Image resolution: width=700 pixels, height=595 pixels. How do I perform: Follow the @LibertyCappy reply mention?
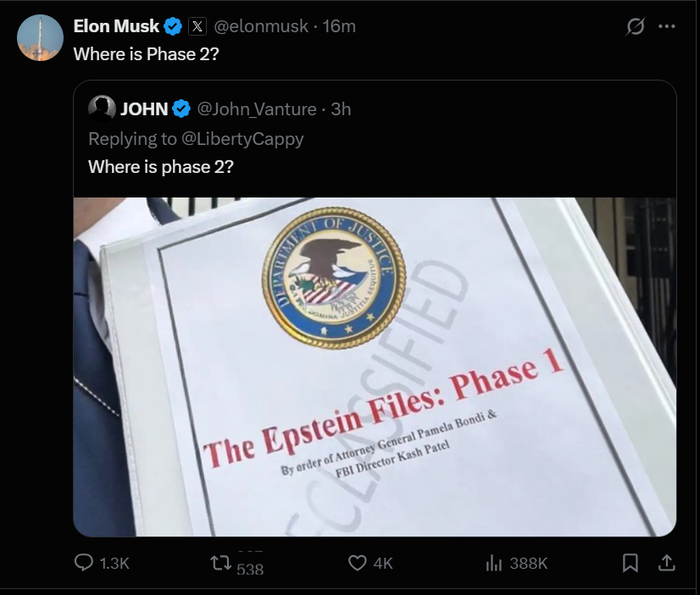tap(242, 139)
